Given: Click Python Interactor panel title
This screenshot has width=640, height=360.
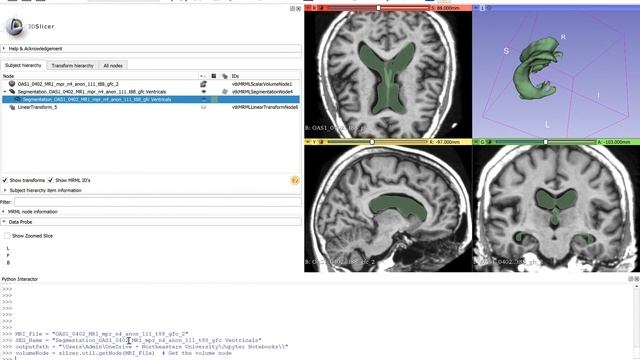Looking at the screenshot, I should [x=20, y=279].
